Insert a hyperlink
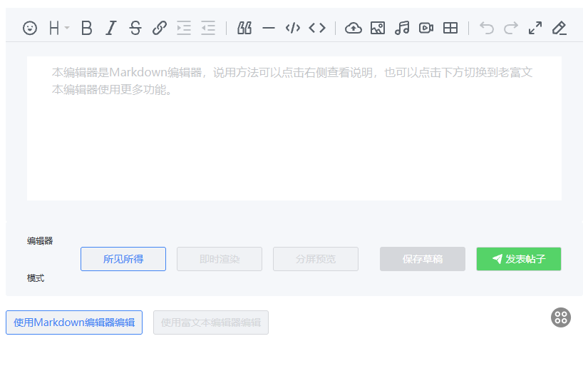The width and height of the screenshot is (588, 366). click(160, 28)
